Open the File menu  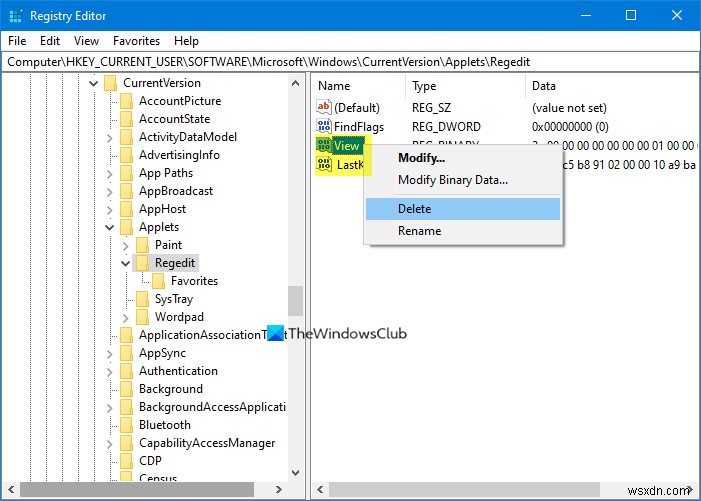(x=17, y=41)
